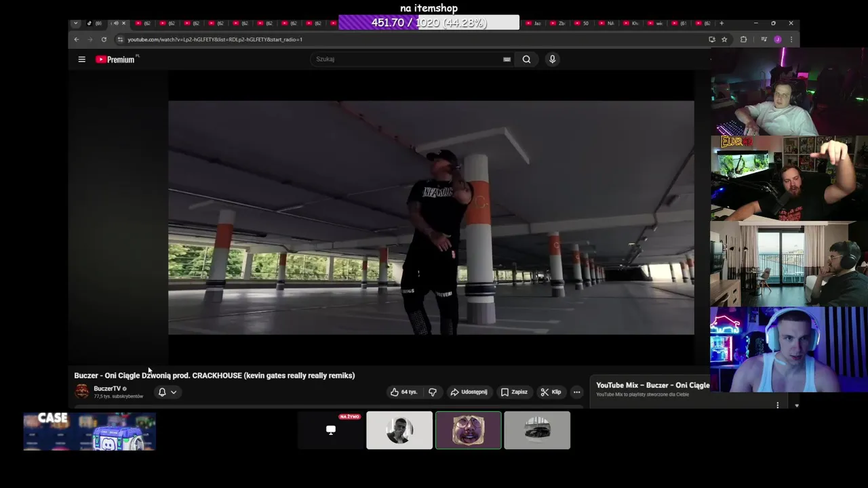The image size is (868, 488).
Task: Open the Chrome profile avatar
Action: [x=777, y=39]
